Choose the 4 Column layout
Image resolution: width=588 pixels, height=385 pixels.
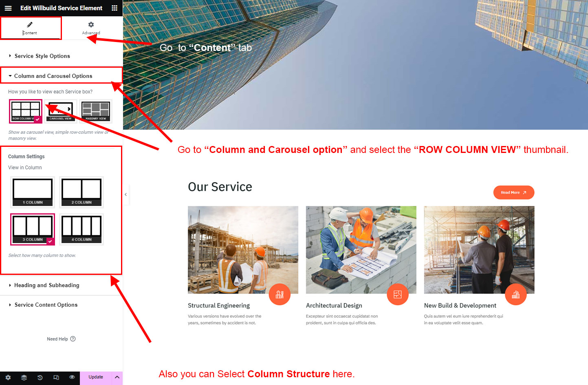tap(81, 229)
